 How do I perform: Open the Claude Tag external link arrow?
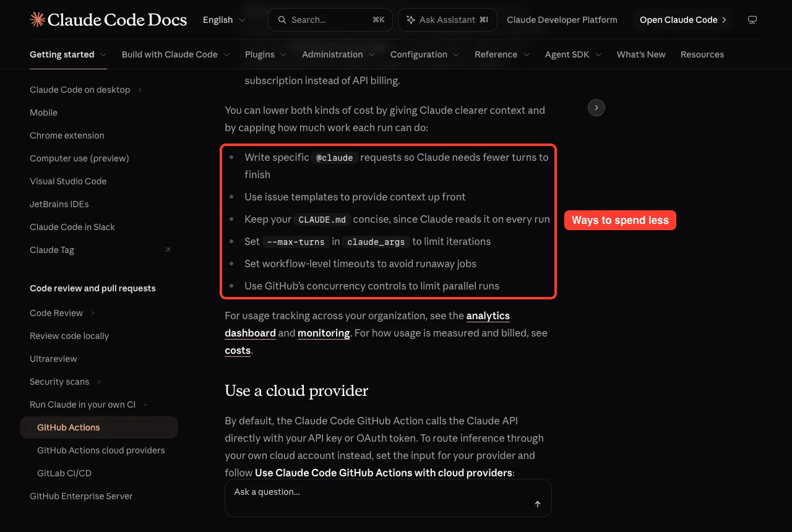coord(168,250)
